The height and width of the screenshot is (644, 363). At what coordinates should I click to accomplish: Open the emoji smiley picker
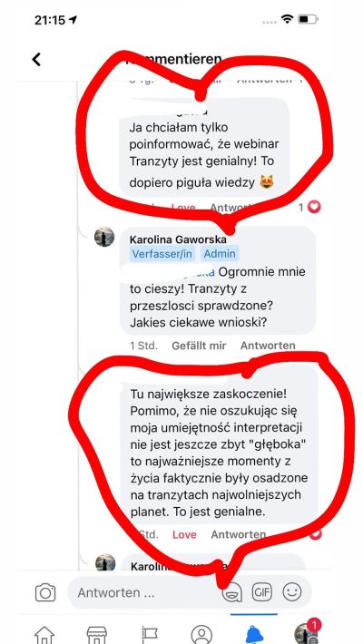point(292,591)
